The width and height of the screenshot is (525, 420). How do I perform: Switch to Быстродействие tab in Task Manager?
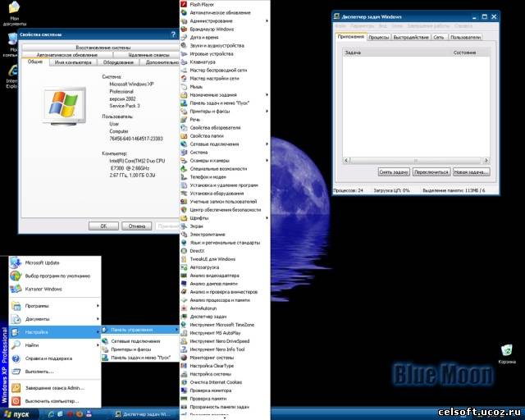tap(411, 38)
